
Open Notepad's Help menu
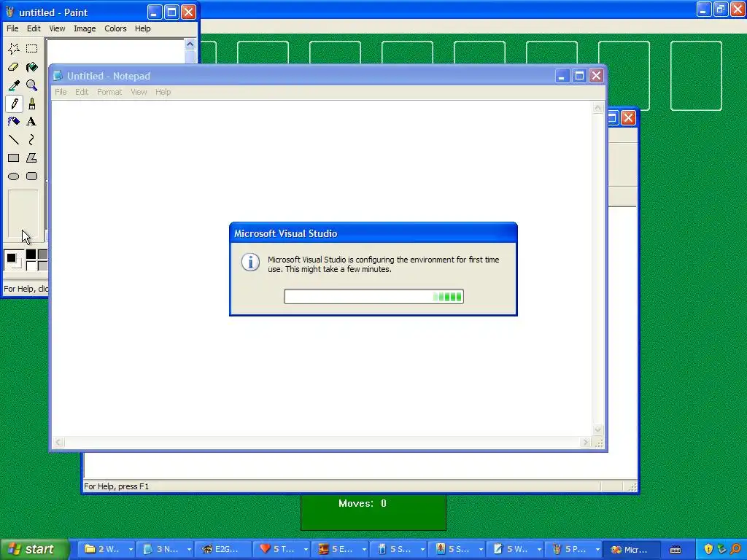pos(163,92)
